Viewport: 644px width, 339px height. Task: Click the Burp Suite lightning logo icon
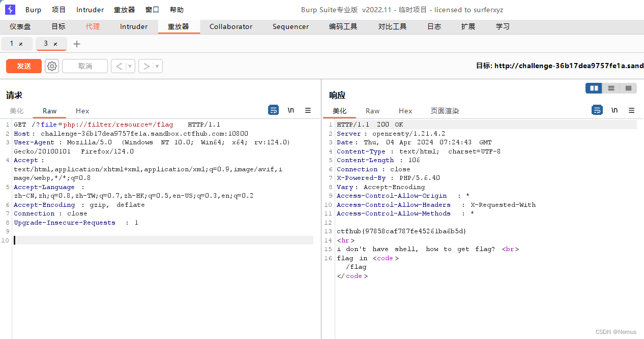tap(10, 10)
